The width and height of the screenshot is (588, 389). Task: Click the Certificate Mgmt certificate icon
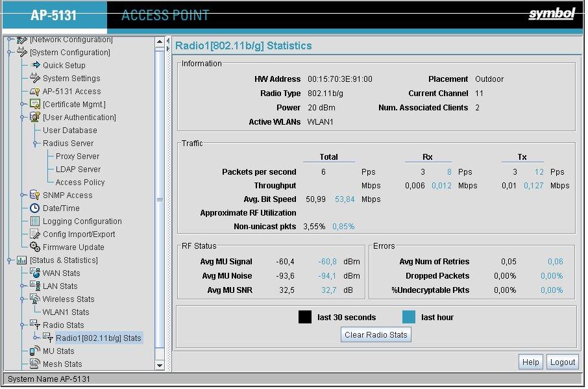tap(35, 104)
